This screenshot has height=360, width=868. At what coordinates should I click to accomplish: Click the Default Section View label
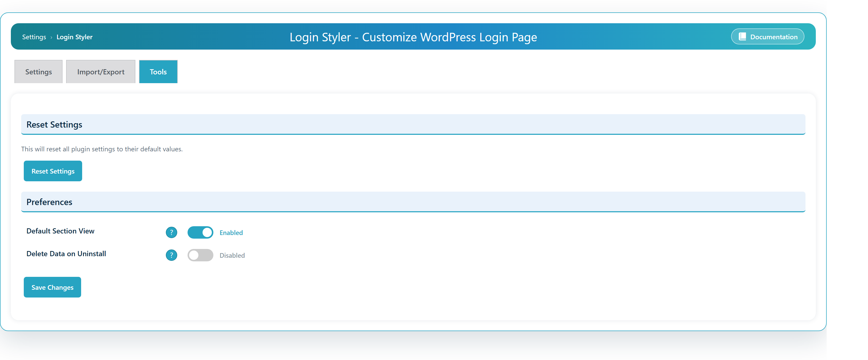[60, 231]
